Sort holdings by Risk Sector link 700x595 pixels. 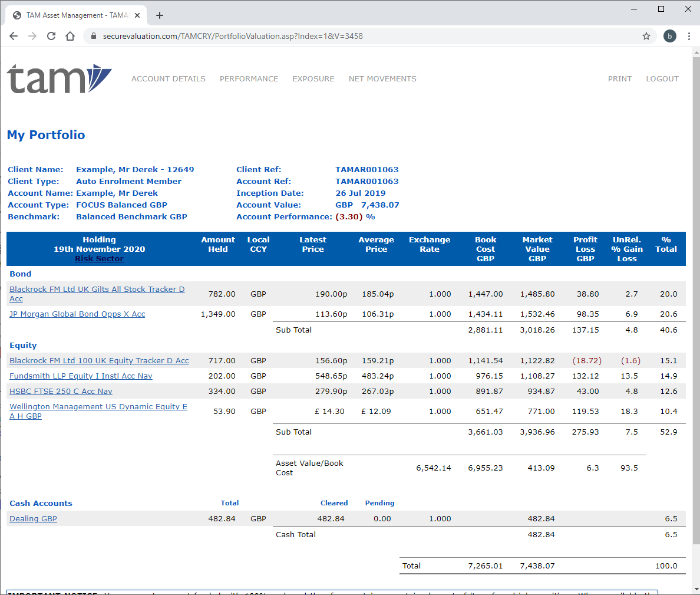[99, 259]
